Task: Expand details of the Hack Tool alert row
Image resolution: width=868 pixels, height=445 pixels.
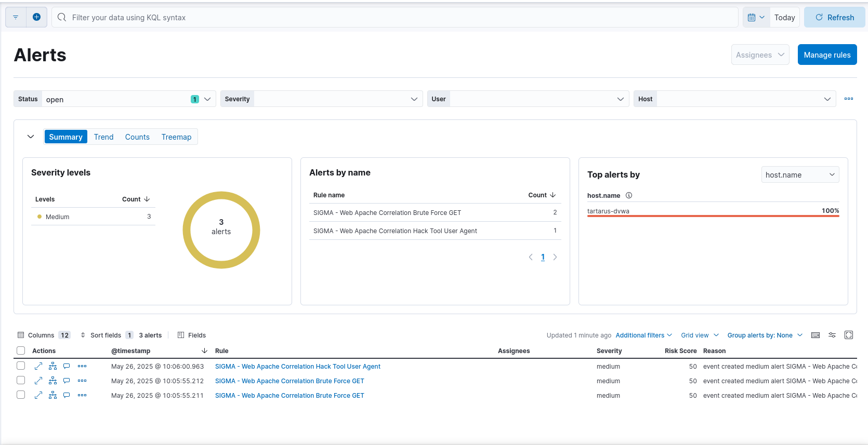Action: 38,366
